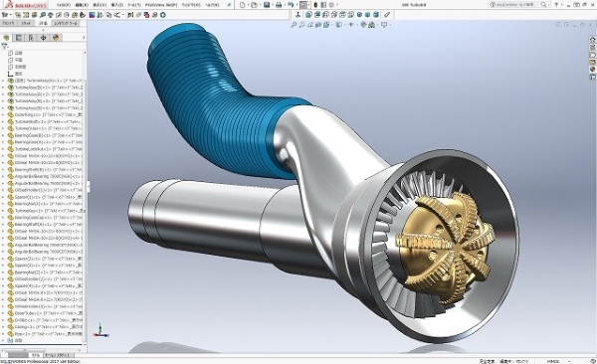
Task: Click the Save icon in top toolbar
Action: click(x=267, y=5)
